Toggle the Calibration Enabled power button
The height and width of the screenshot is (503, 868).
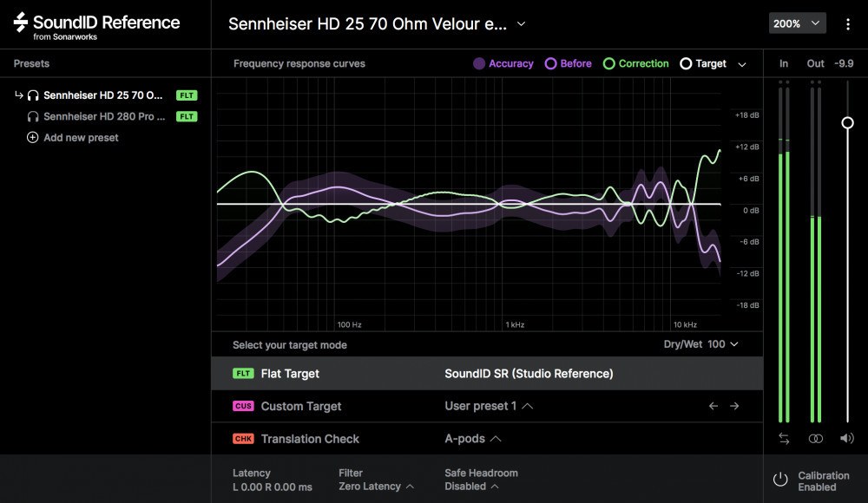pyautogui.click(x=780, y=480)
